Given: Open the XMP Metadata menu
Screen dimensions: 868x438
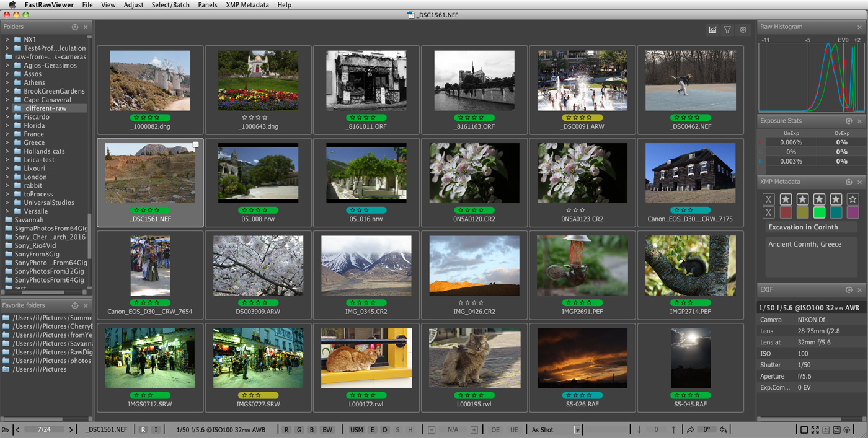Looking at the screenshot, I should pyautogui.click(x=247, y=5).
